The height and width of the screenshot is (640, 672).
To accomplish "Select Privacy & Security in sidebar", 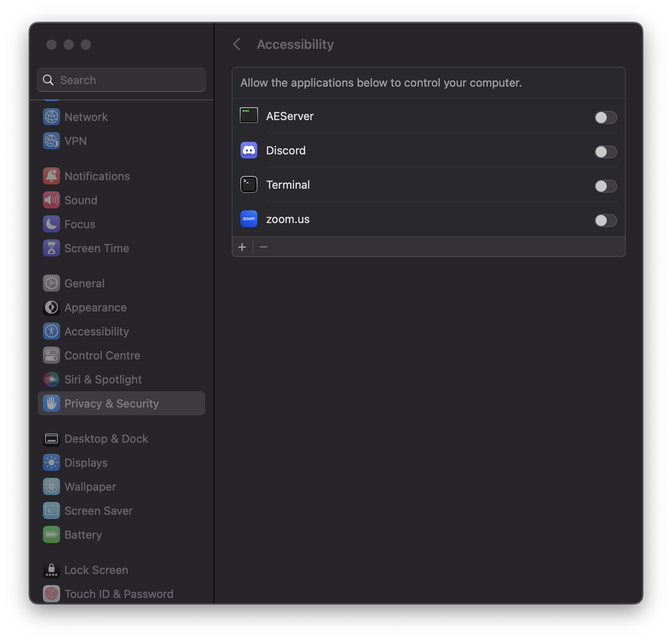I will (x=112, y=403).
